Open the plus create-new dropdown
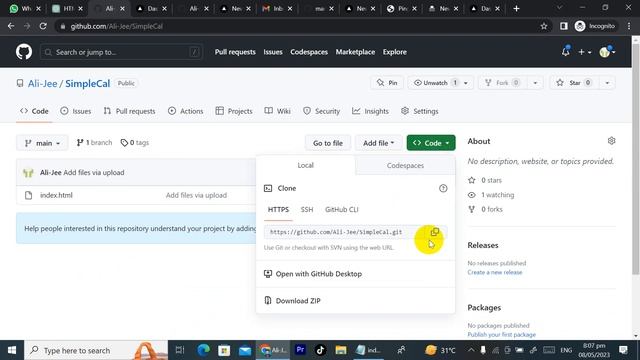 (584, 52)
